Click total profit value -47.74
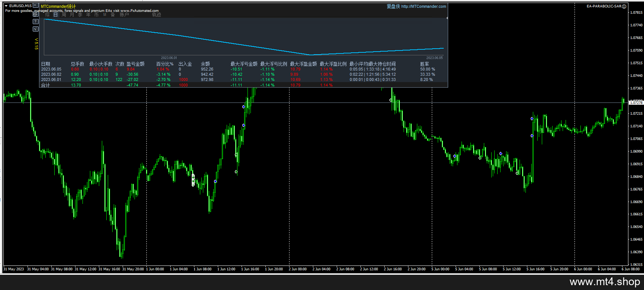The width and height of the screenshot is (644, 290). click(x=132, y=85)
